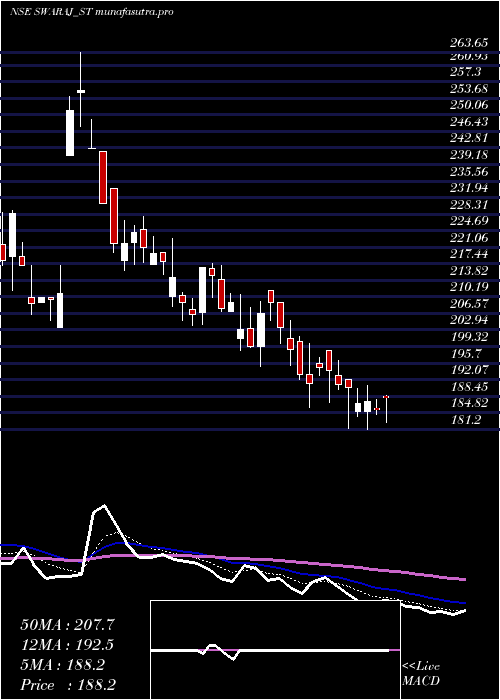The width and height of the screenshot is (500, 700).
Task: Click the '<<Live MACD' label
Action: [421, 674]
